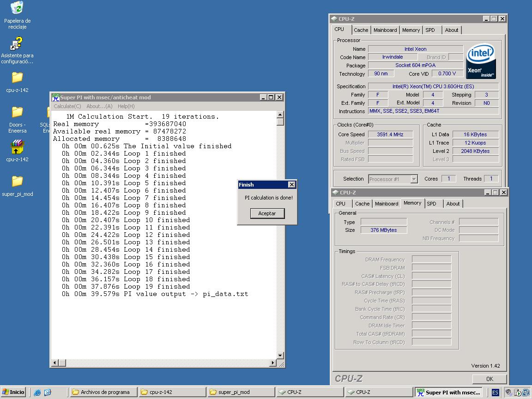Click Super PI horizontal scrollbar right arrow
This screenshot has width=532, height=399.
pos(273,363)
